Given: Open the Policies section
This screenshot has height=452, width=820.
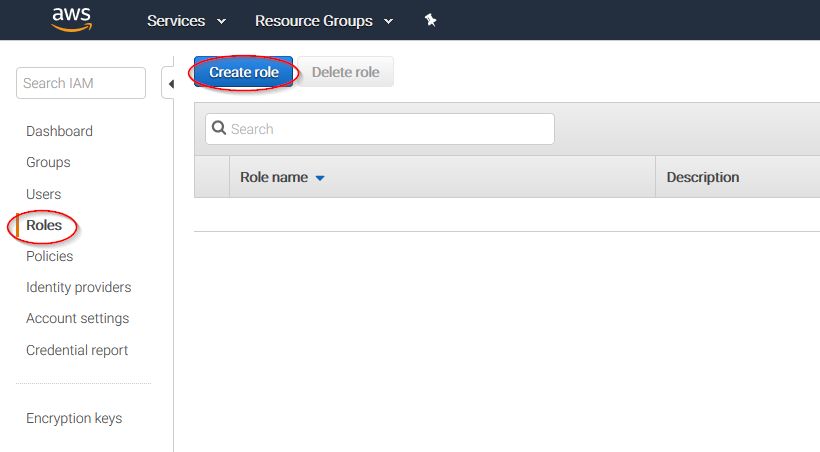Looking at the screenshot, I should click(49, 256).
